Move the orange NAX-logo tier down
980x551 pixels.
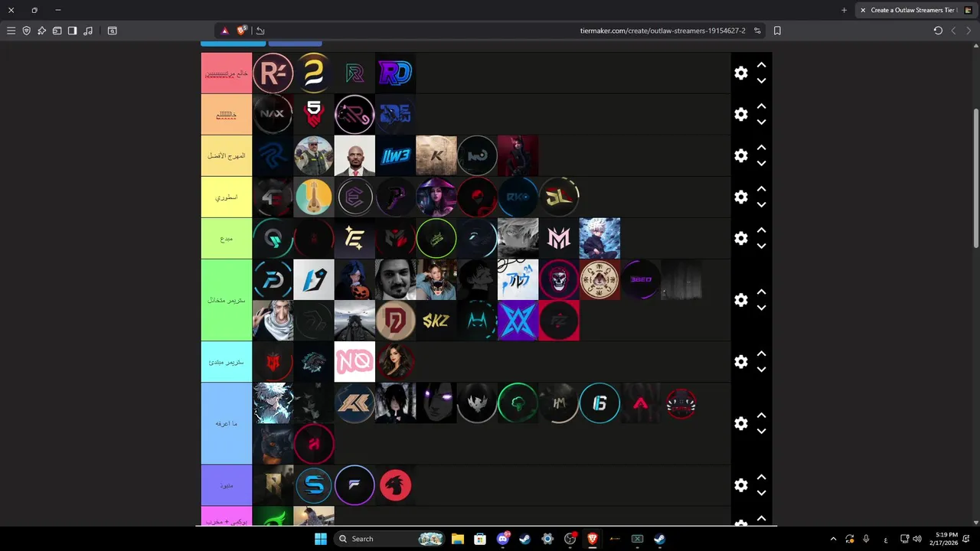pos(761,122)
